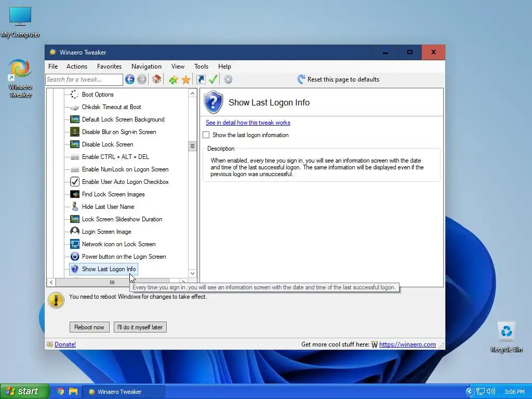Click tree horizontal scrollbar left arrow
532x399 pixels.
pos(51,282)
